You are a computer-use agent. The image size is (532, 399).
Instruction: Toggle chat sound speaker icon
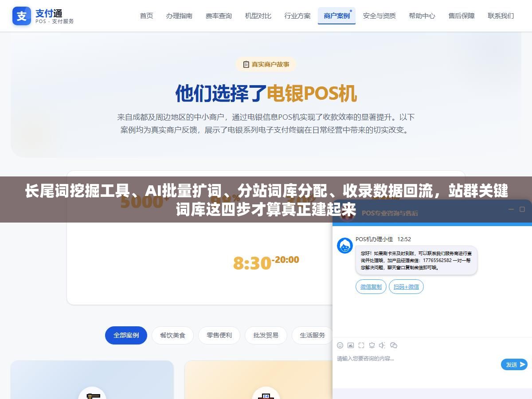382,345
